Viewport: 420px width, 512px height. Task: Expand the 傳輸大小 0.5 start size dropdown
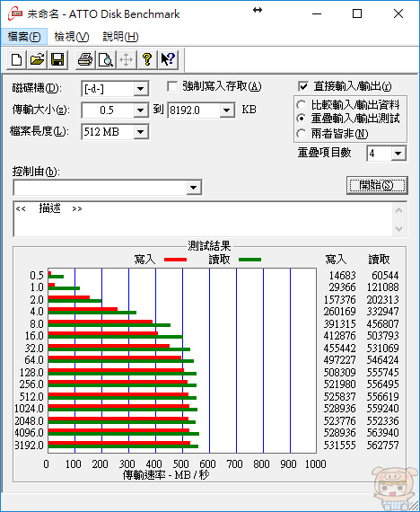[x=141, y=110]
